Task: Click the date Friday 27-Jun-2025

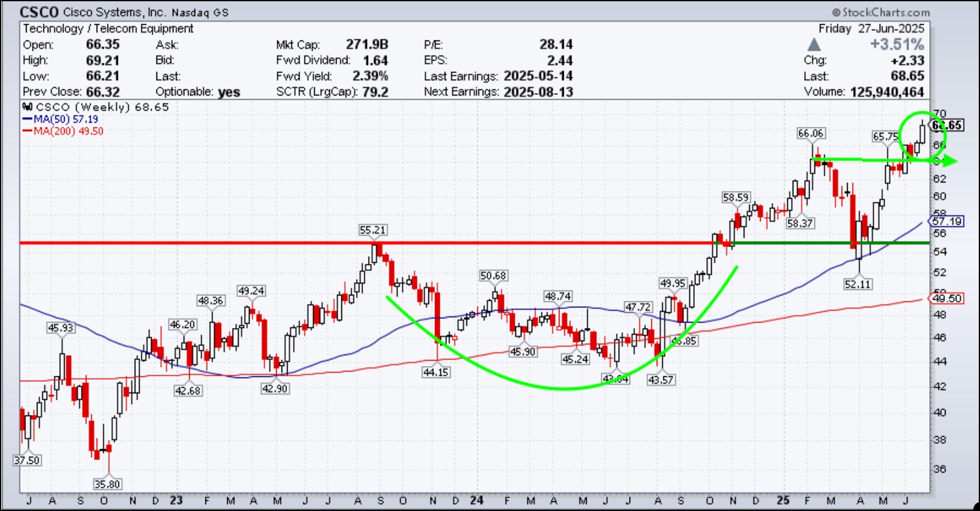Action: [871, 28]
